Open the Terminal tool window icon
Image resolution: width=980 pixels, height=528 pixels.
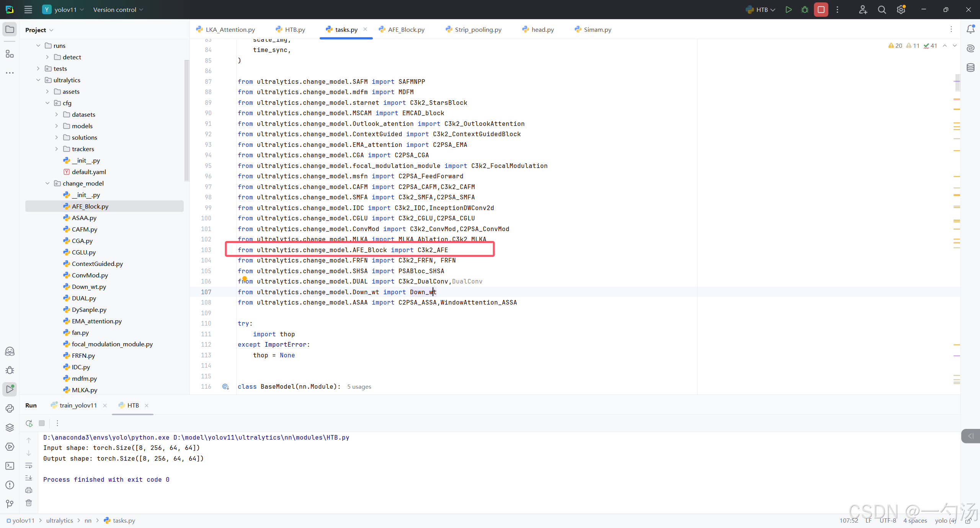(10, 466)
